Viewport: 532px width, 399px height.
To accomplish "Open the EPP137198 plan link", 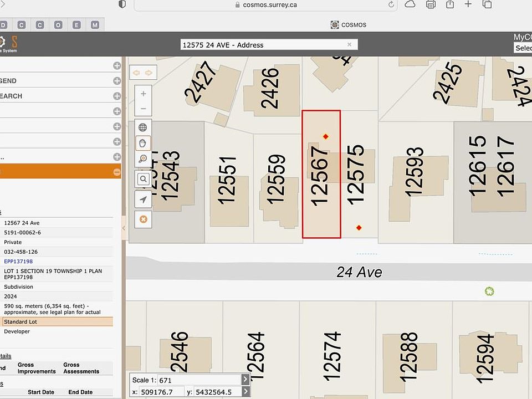I will 18,261.
